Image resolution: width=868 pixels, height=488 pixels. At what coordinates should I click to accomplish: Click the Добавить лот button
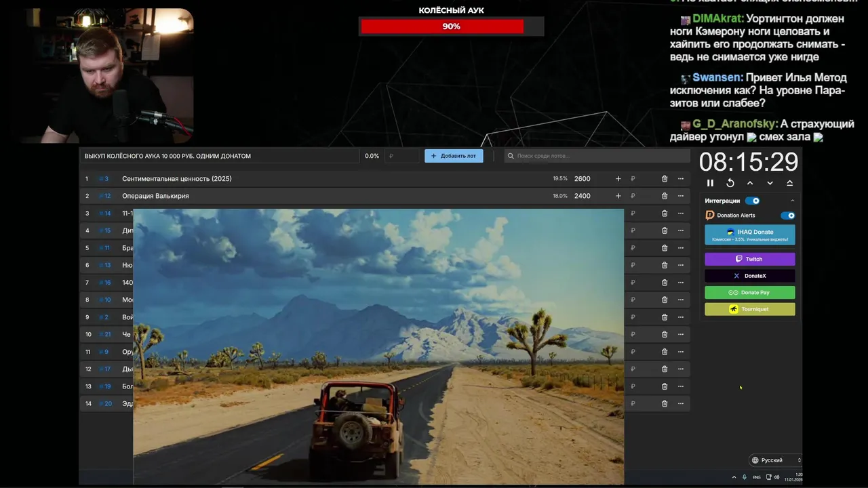tap(454, 156)
